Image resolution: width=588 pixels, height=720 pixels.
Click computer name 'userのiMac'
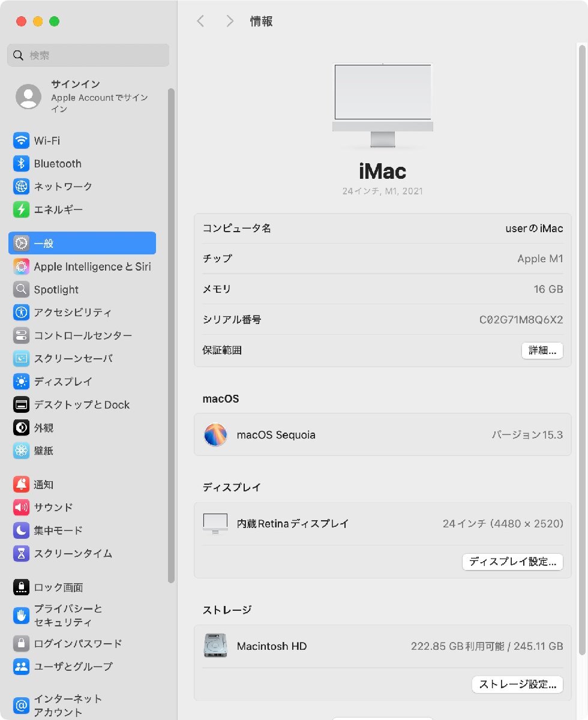pyautogui.click(x=534, y=229)
